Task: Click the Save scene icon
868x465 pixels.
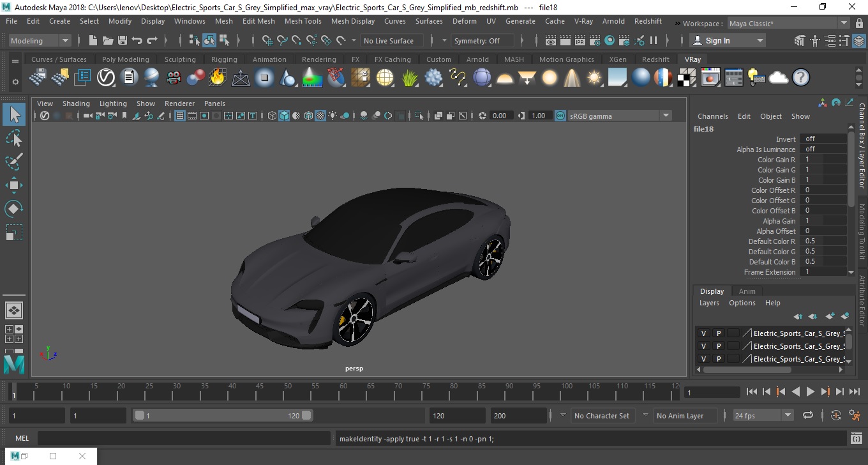Action: click(123, 41)
